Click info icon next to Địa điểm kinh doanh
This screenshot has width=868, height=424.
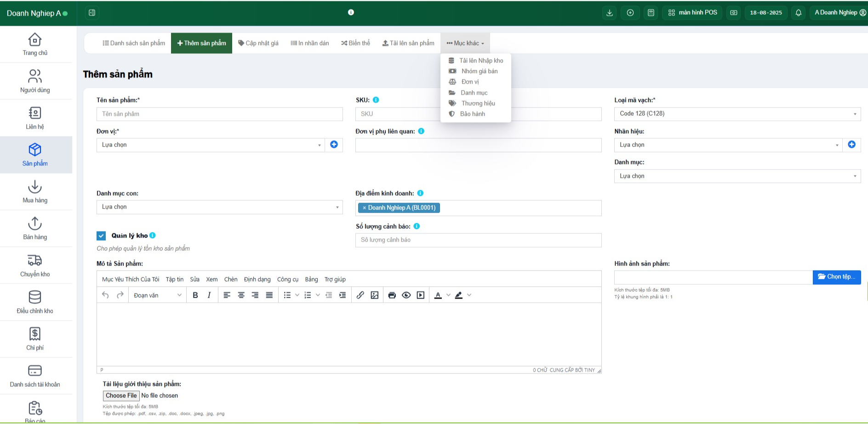420,193
